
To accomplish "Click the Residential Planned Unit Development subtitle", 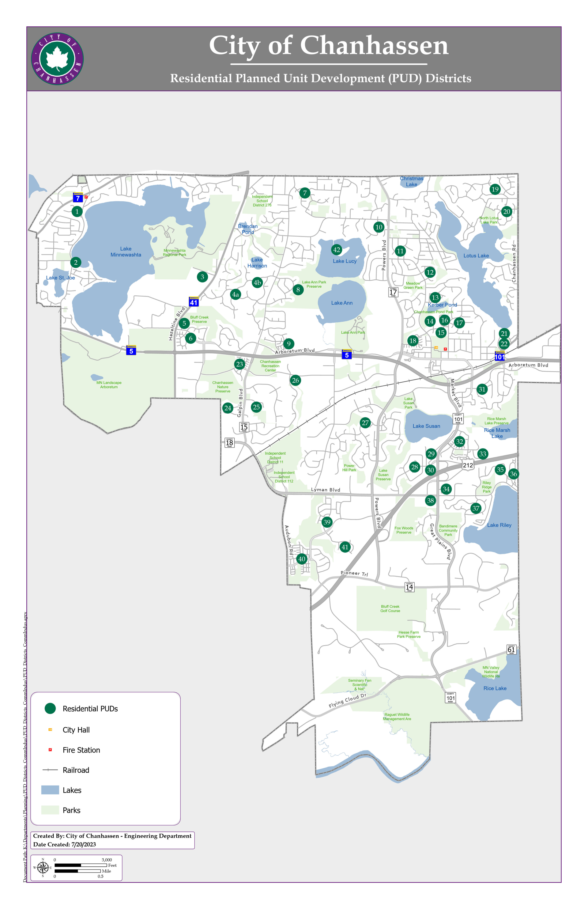I will (321, 78).
